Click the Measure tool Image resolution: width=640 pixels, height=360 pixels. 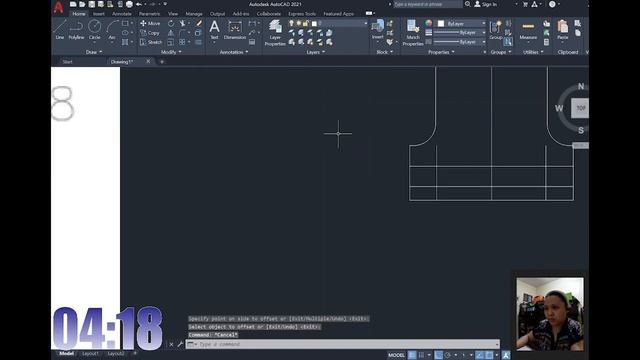(528, 29)
